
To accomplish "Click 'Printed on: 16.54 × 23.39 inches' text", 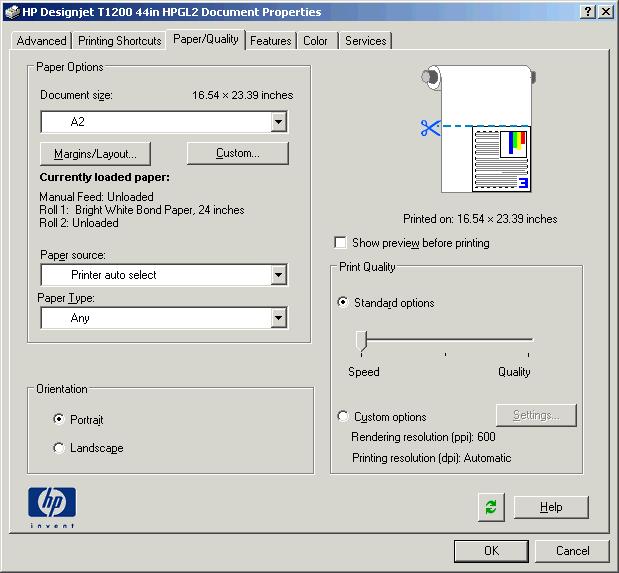I will (x=480, y=219).
